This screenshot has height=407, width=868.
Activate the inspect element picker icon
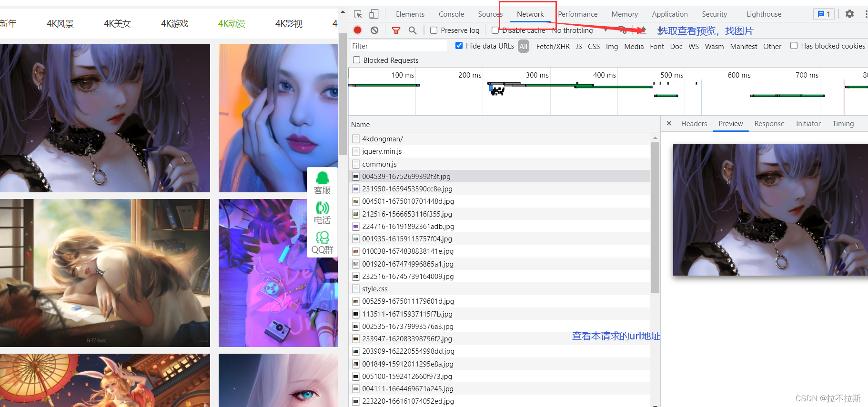(358, 14)
